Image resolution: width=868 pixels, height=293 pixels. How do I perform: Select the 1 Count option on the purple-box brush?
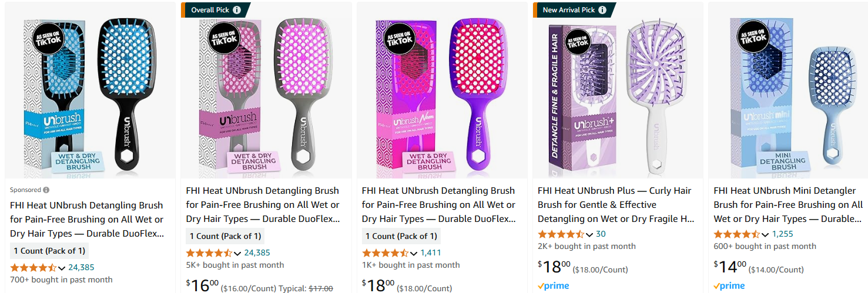[x=401, y=236]
